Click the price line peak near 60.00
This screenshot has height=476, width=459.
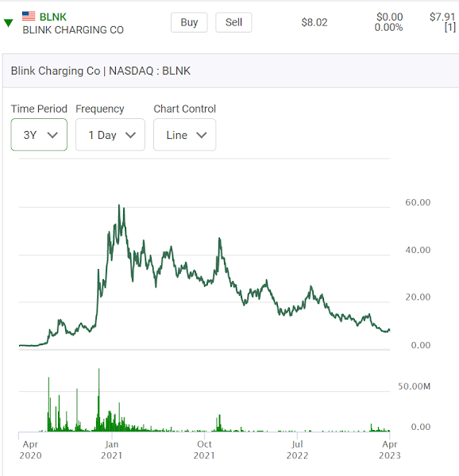coord(119,205)
